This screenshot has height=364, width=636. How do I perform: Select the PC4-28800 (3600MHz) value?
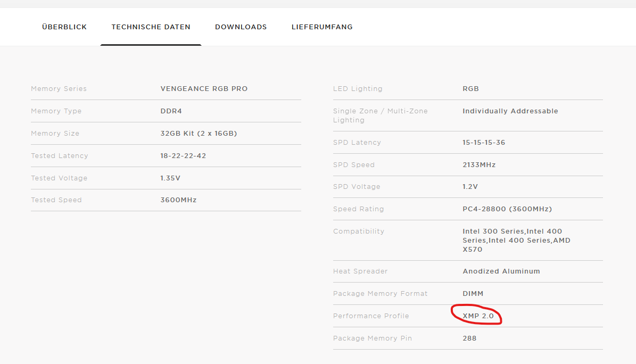click(x=507, y=209)
